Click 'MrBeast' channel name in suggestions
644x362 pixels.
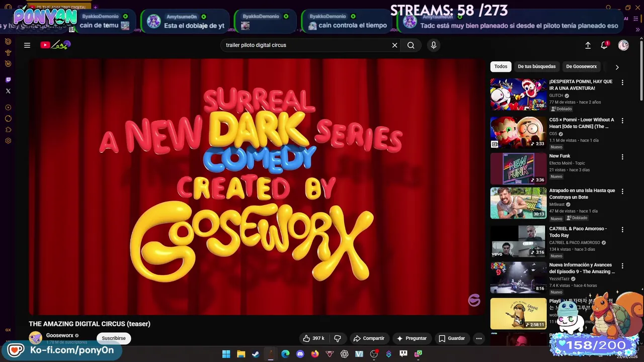coord(557,205)
